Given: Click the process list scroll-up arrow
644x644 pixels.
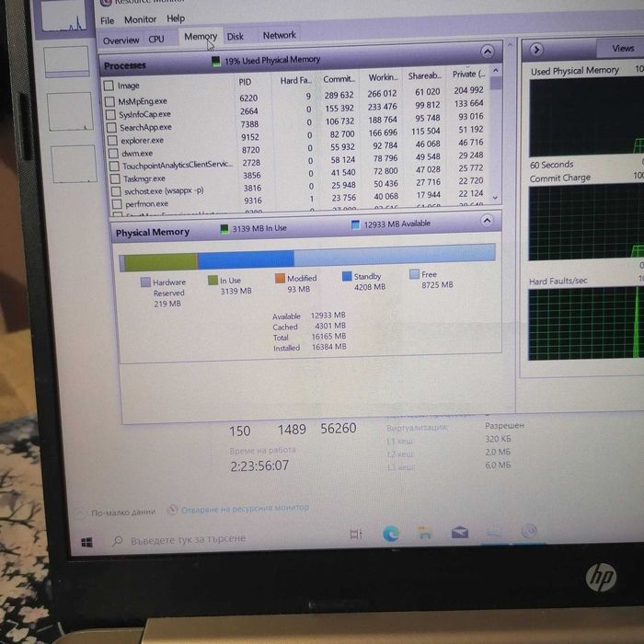Looking at the screenshot, I should pyautogui.click(x=496, y=70).
